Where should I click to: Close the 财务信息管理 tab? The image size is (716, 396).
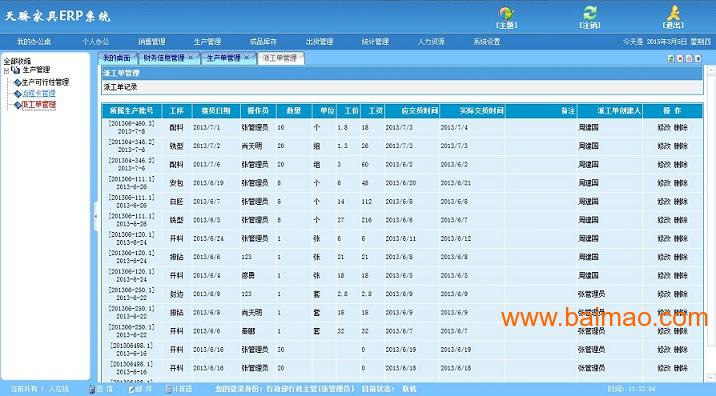point(190,58)
